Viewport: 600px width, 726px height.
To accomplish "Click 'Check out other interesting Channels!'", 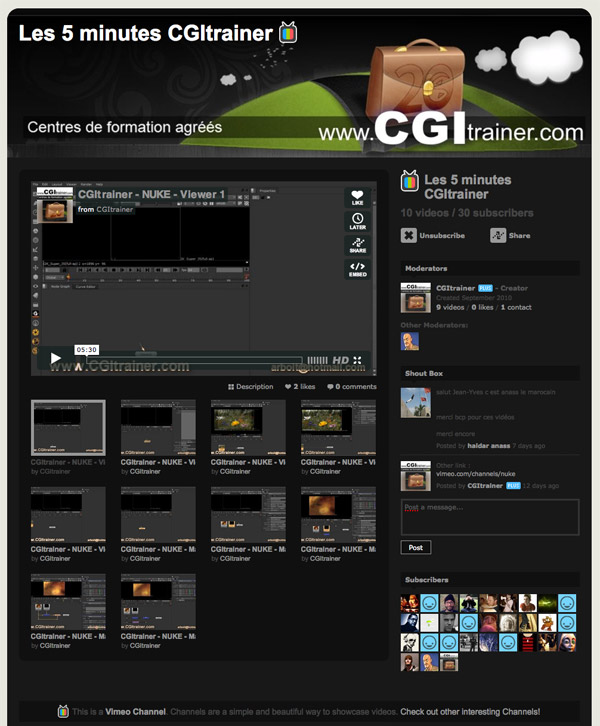I will [x=470, y=712].
